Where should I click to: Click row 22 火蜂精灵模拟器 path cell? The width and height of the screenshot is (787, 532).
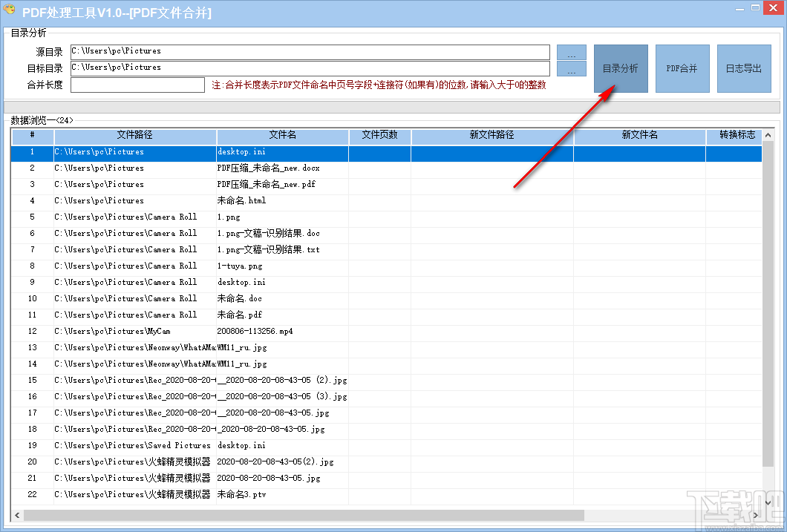[x=135, y=495]
